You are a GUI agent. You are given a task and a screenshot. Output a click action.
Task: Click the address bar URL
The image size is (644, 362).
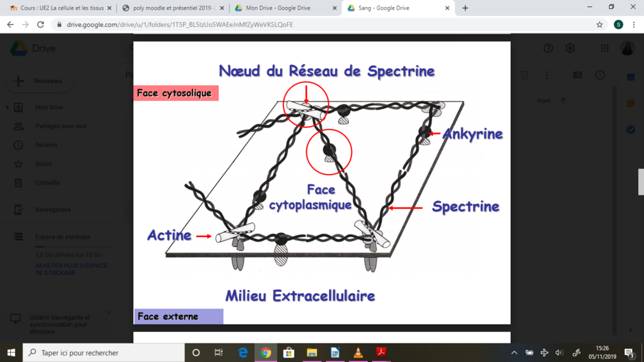click(180, 24)
